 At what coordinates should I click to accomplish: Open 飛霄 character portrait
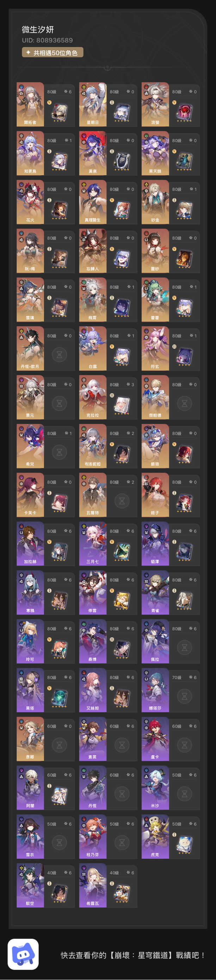(x=93, y=300)
